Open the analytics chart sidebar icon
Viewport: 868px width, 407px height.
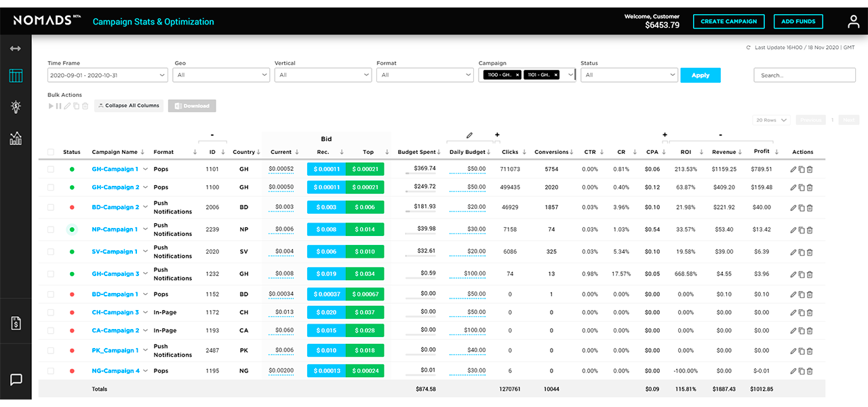[16, 138]
